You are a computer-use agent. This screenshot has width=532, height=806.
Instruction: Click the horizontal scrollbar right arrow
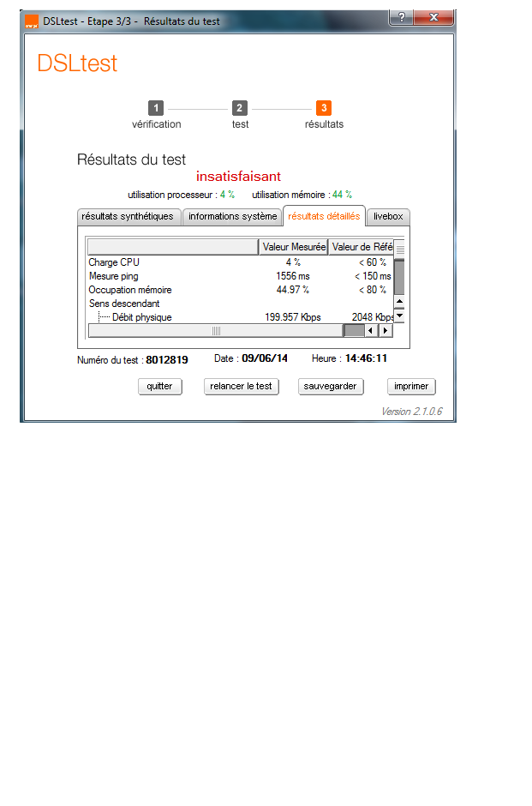pos(386,330)
